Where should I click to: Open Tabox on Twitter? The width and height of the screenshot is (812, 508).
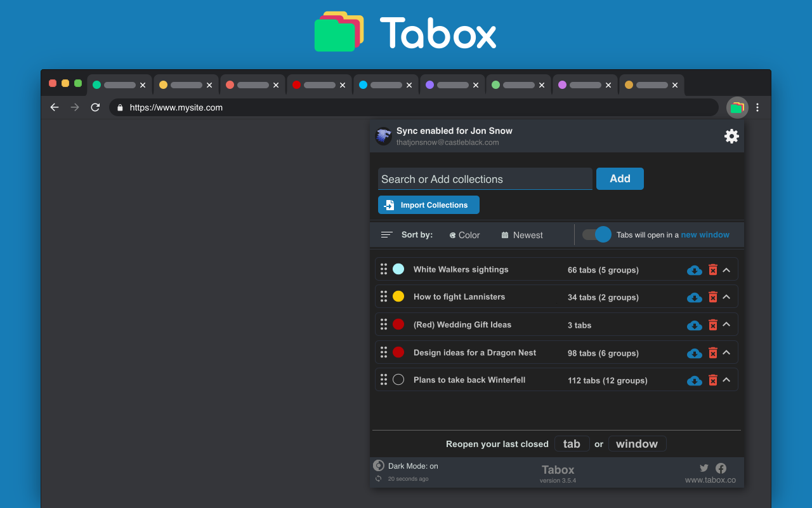pos(704,467)
